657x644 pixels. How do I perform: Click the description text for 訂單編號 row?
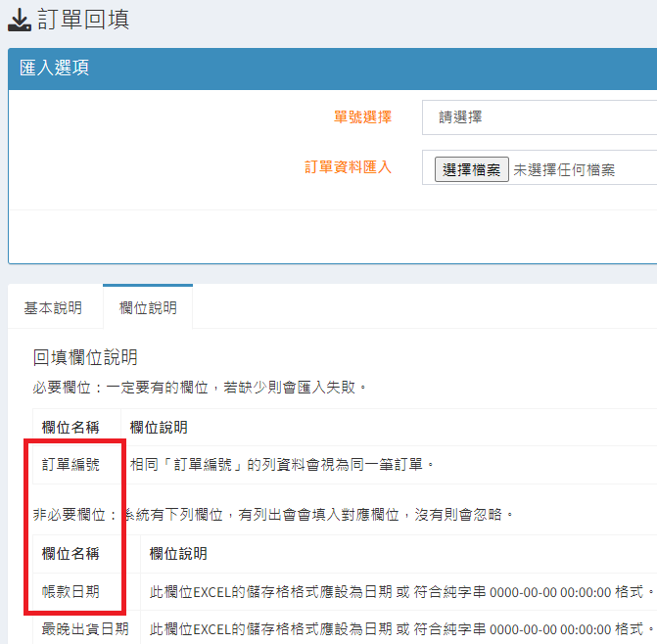click(x=282, y=464)
